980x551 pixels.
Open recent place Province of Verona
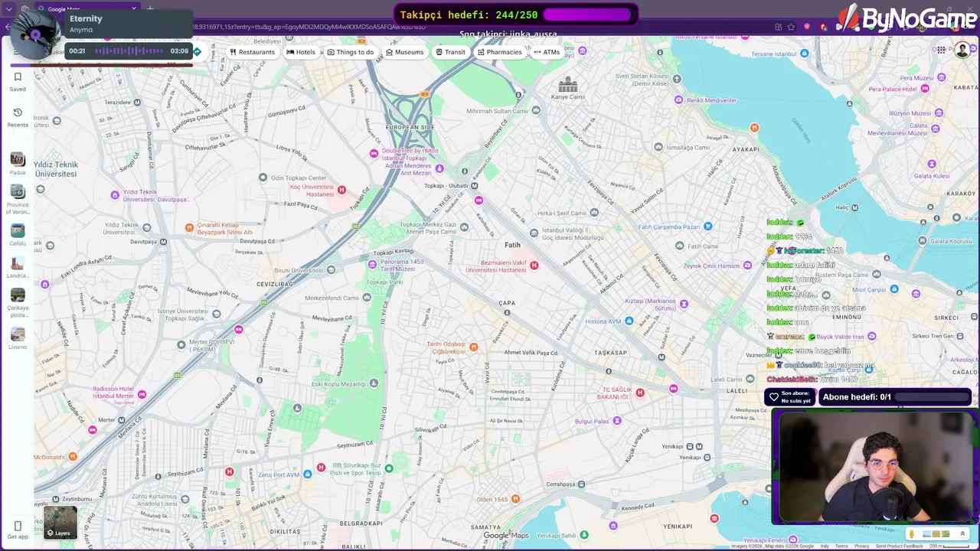pyautogui.click(x=18, y=199)
